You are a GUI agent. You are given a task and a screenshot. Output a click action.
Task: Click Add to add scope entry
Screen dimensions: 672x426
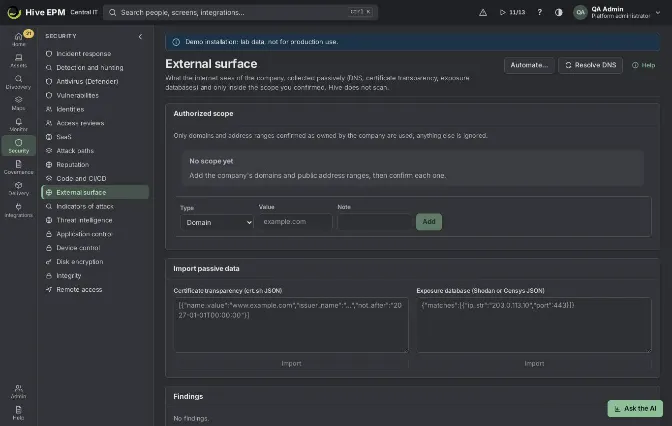tap(429, 222)
